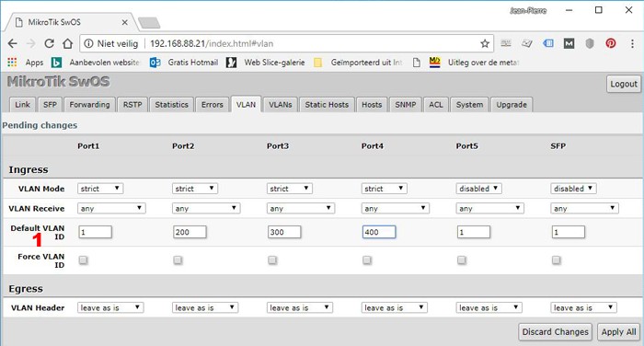
Task: Open the browser home page
Action: pyautogui.click(x=68, y=43)
